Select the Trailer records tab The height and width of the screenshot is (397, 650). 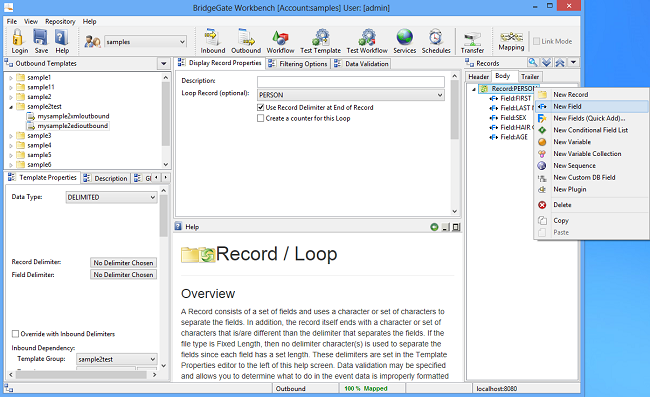pyautogui.click(x=530, y=77)
